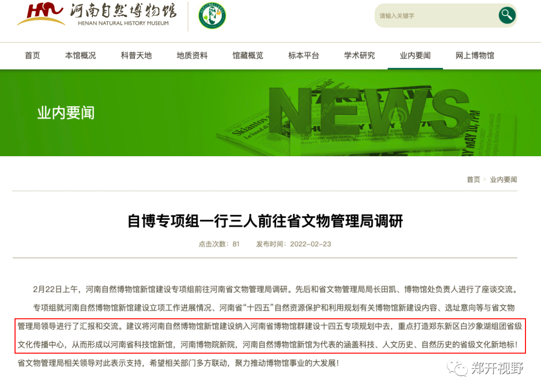
Task: Open 馆藏概览 from the navigation
Action: point(247,56)
